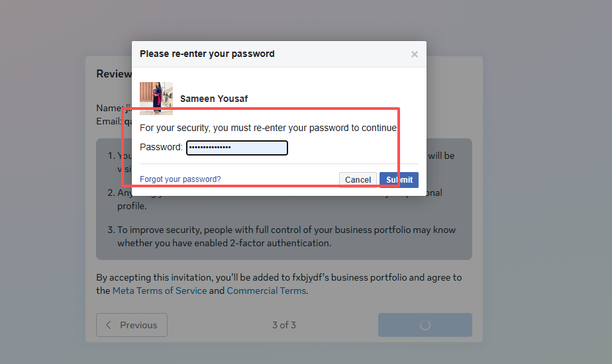Open the Forgot your password link

[x=180, y=179]
